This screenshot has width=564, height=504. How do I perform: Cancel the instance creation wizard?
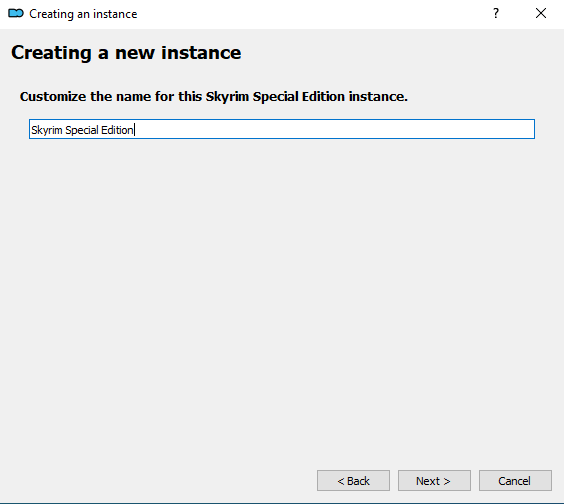click(515, 480)
